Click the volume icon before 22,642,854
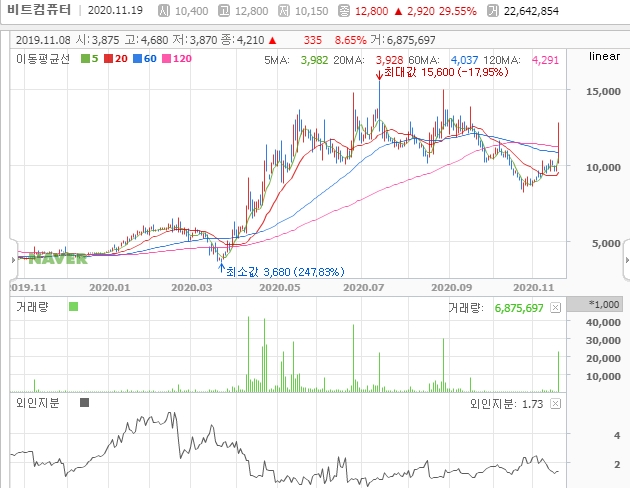The image size is (630, 488). [493, 11]
